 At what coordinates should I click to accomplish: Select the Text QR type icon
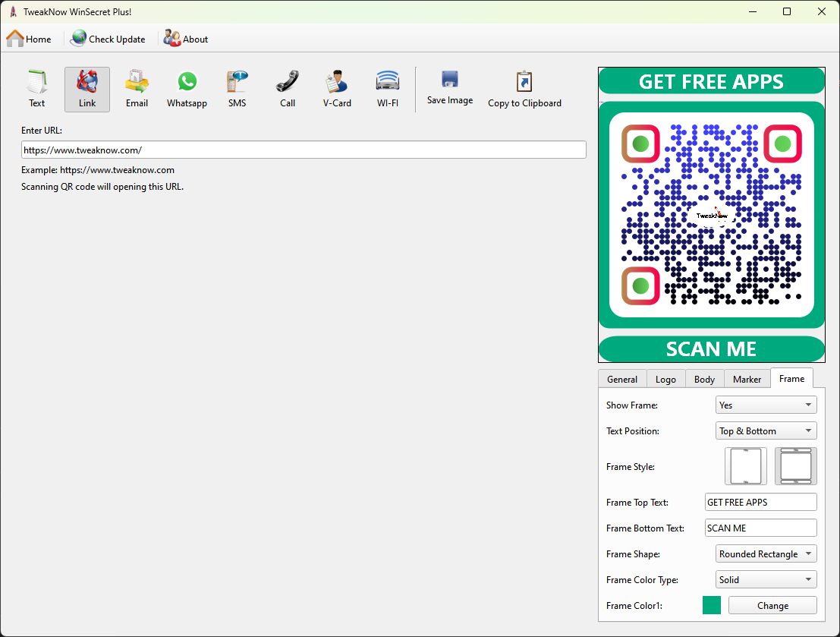tap(37, 89)
